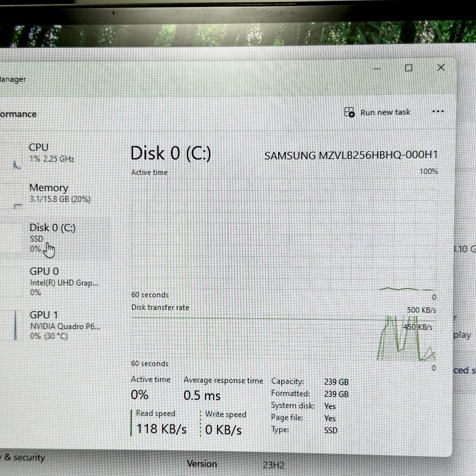Click the 0.5 ms average response time
This screenshot has width=476, height=476.
click(202, 395)
